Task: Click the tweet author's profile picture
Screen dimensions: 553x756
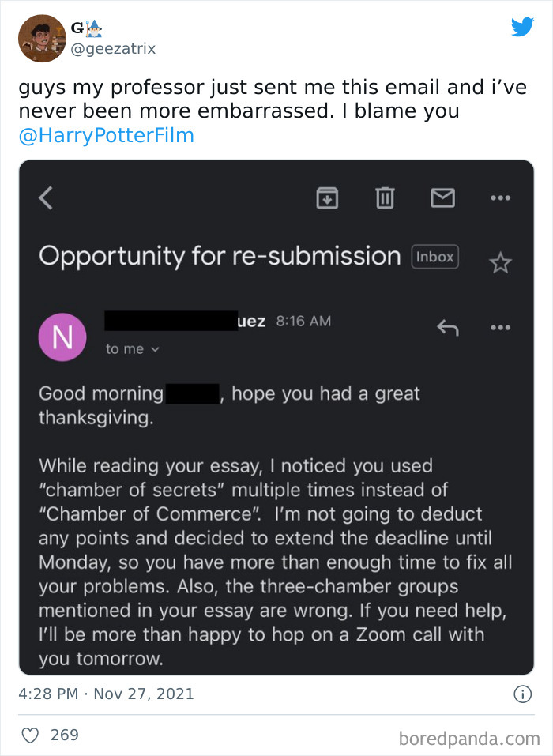Action: 42,39
